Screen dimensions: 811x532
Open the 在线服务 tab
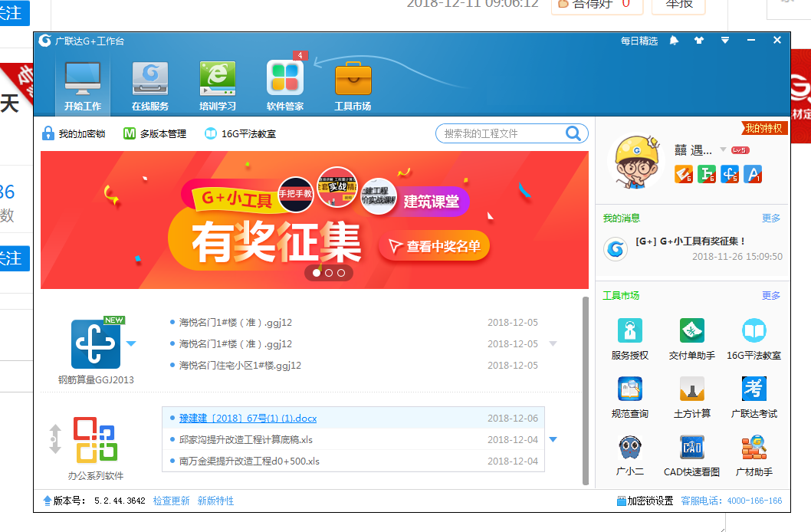150,86
